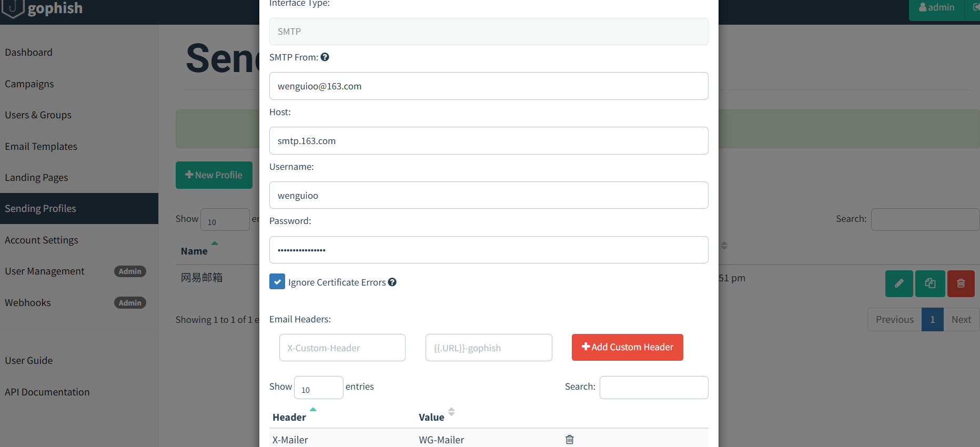Click the SMTP From help question icon

(325, 57)
